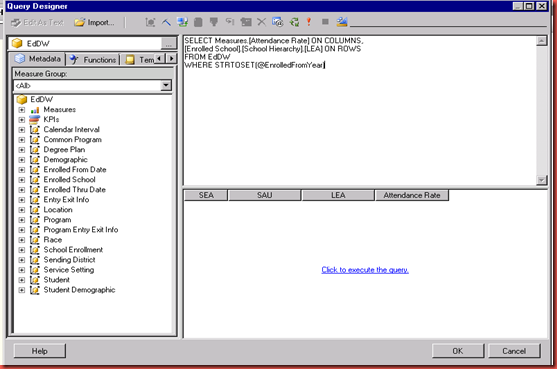Viewport: 557px width, 369px height.
Task: Click the pickaxe icon in toolbar
Action: tap(166, 22)
